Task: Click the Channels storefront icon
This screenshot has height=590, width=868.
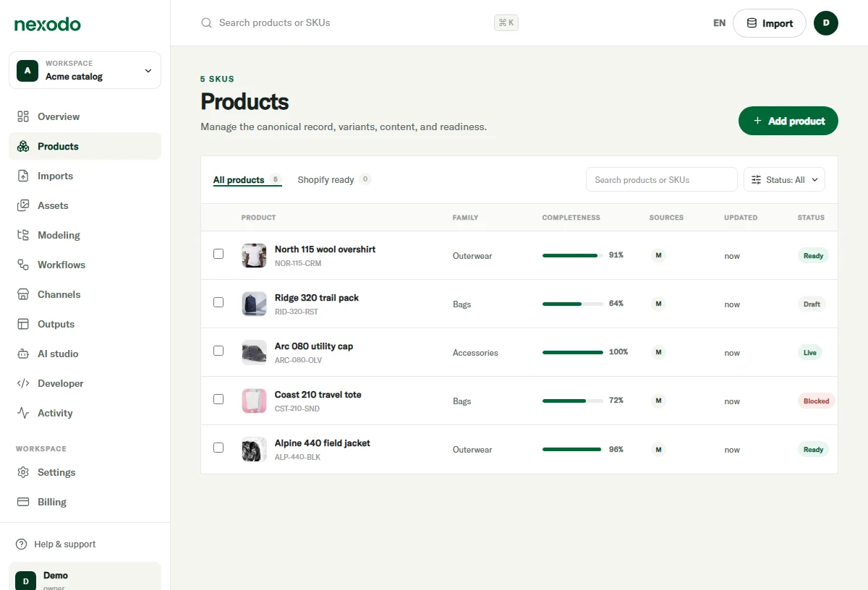Action: [x=23, y=294]
